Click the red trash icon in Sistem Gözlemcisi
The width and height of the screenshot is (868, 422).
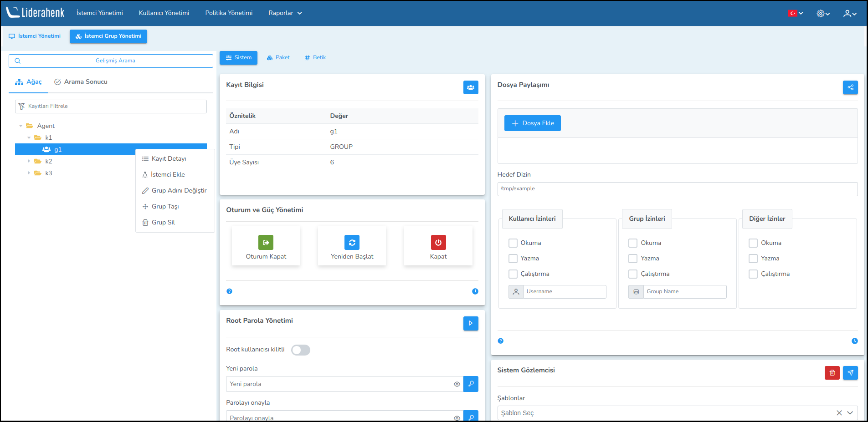pyautogui.click(x=832, y=373)
